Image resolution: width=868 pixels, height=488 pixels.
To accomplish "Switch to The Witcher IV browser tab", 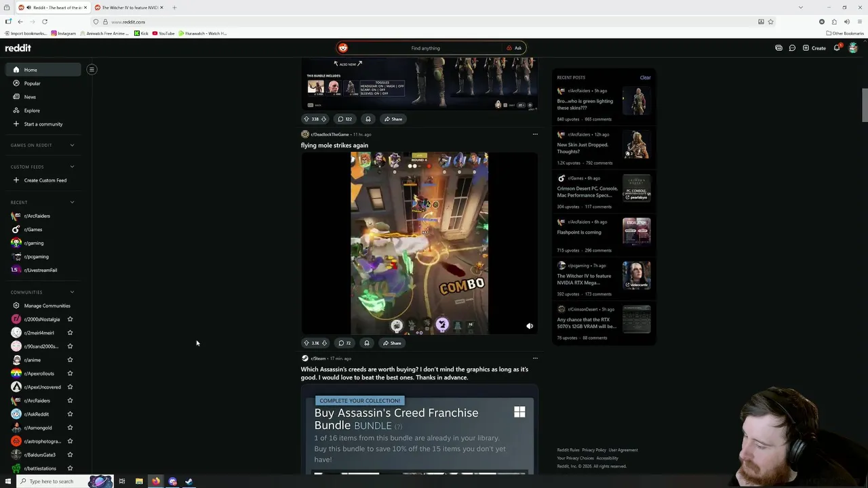I will pyautogui.click(x=128, y=7).
